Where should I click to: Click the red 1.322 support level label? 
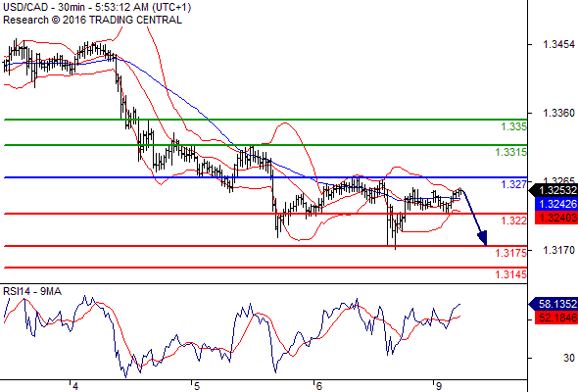[x=514, y=220]
